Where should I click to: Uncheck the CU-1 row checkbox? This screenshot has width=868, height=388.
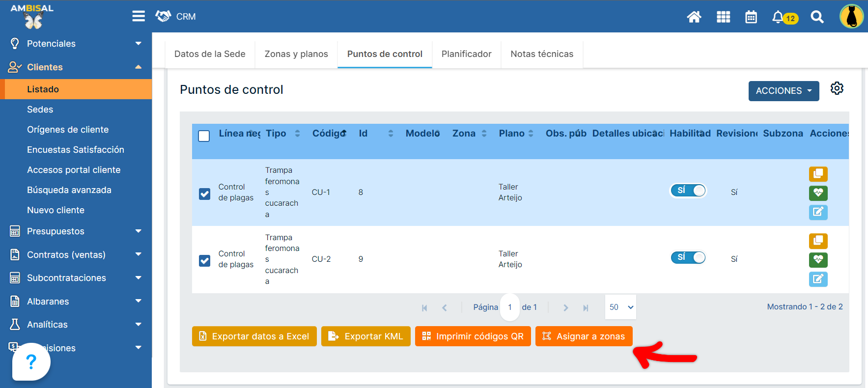(x=205, y=194)
